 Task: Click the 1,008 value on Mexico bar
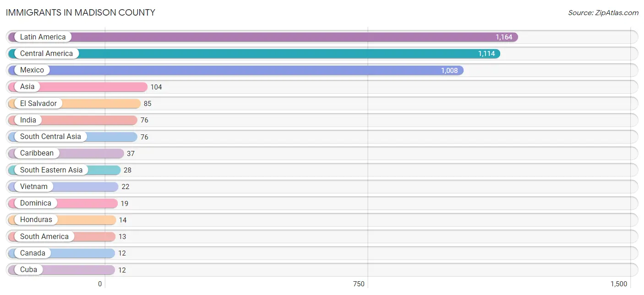point(449,70)
